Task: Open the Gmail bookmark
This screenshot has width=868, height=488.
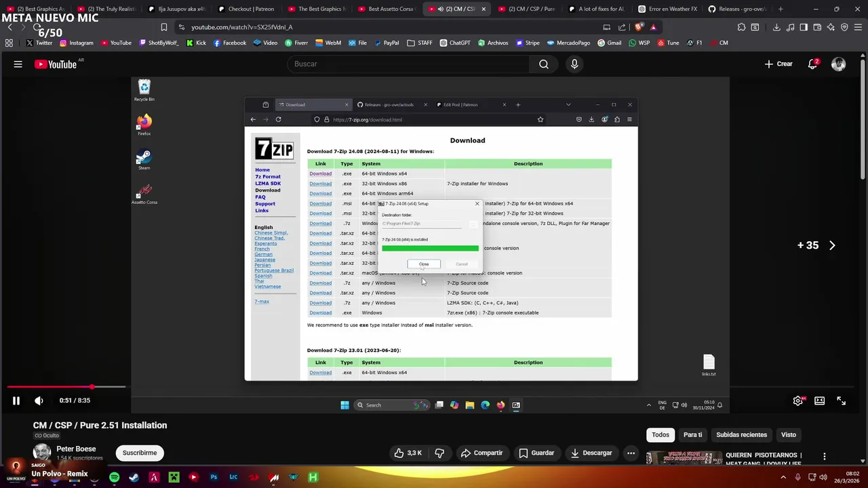Action: point(609,43)
